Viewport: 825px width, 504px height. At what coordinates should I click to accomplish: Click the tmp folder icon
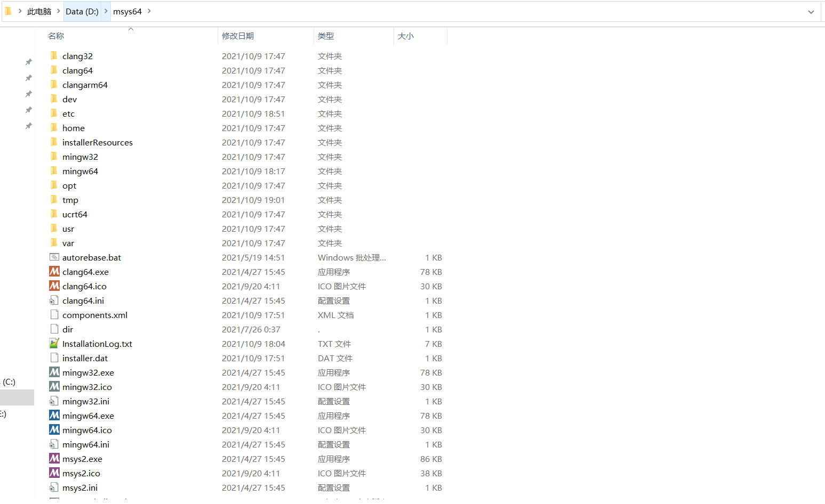pos(54,200)
